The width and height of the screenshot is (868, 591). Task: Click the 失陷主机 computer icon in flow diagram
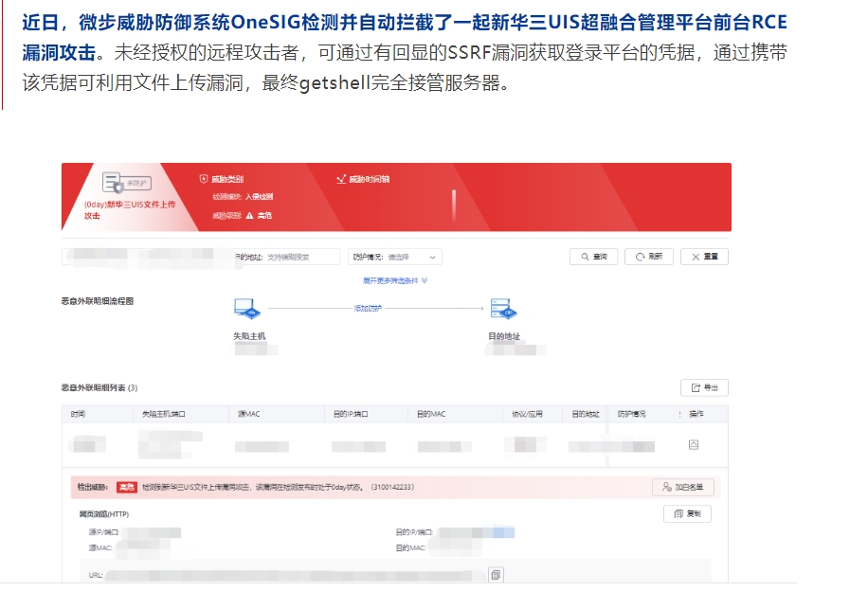click(246, 308)
